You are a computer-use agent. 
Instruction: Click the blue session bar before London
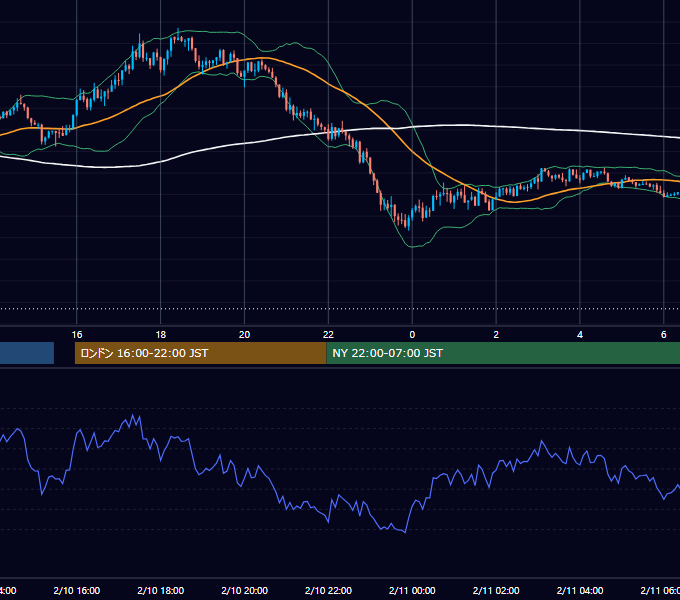coord(27,353)
